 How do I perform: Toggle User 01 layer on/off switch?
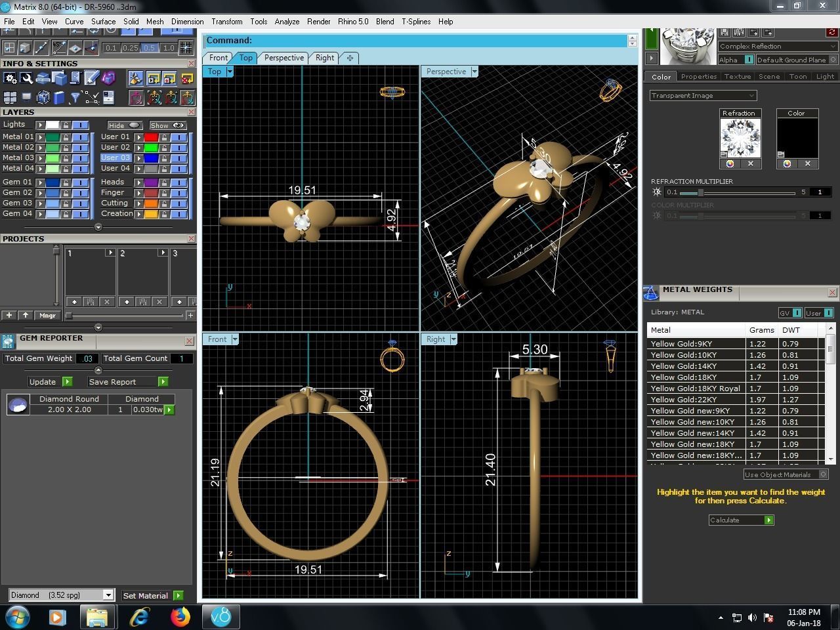point(179,137)
